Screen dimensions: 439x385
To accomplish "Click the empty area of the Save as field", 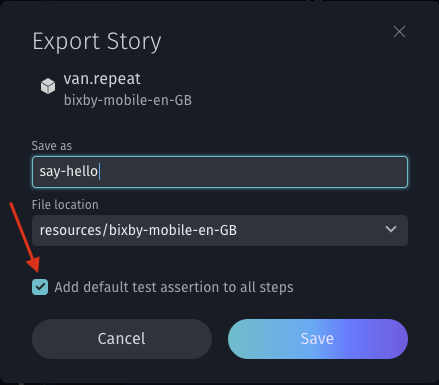I will pyautogui.click(x=253, y=172).
